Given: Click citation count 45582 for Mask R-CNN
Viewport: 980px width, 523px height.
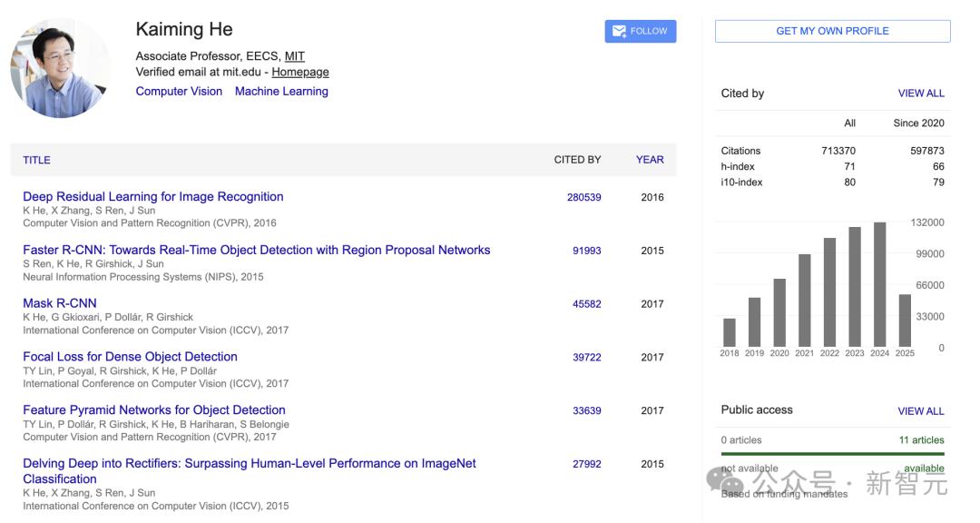Looking at the screenshot, I should point(586,304).
